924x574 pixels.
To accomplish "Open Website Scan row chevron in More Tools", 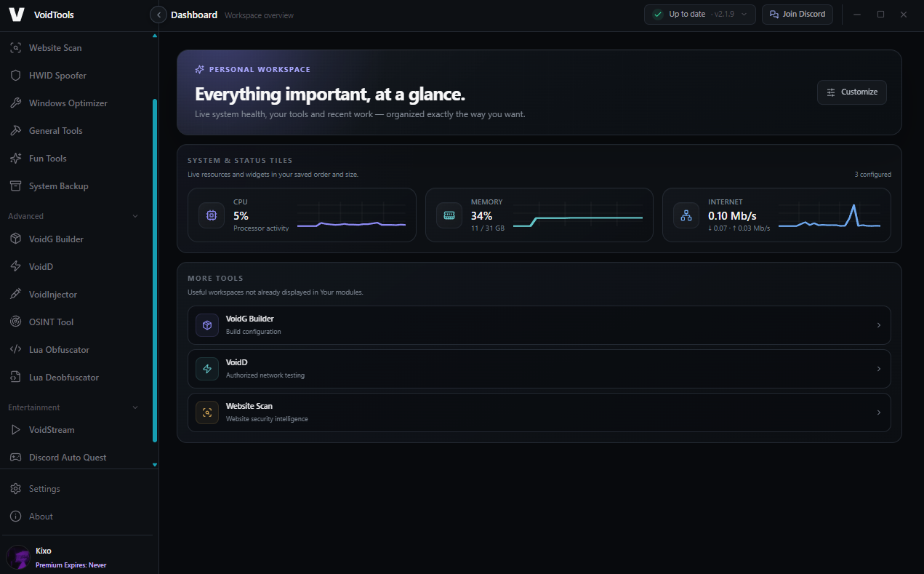I will click(x=879, y=412).
